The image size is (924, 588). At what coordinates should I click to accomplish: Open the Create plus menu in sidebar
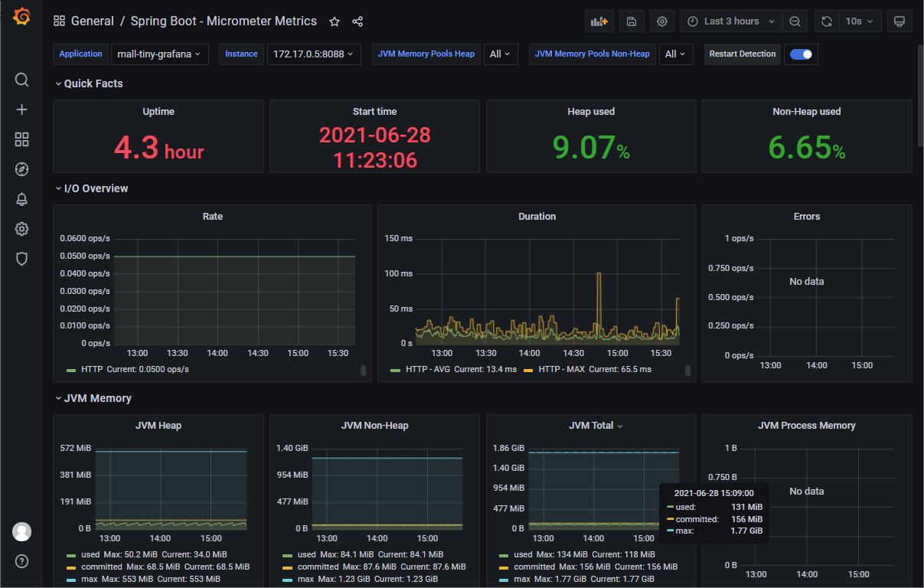(x=21, y=109)
